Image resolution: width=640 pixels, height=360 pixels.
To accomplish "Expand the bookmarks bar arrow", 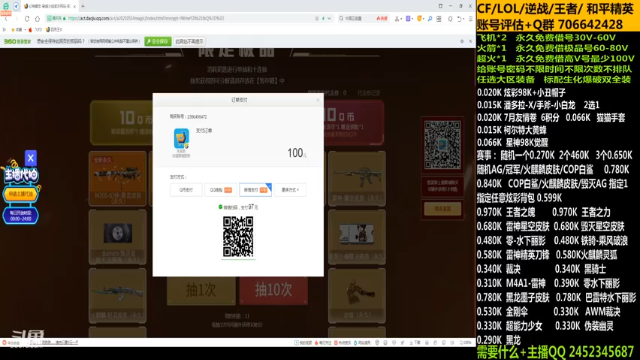I will (x=4, y=30).
